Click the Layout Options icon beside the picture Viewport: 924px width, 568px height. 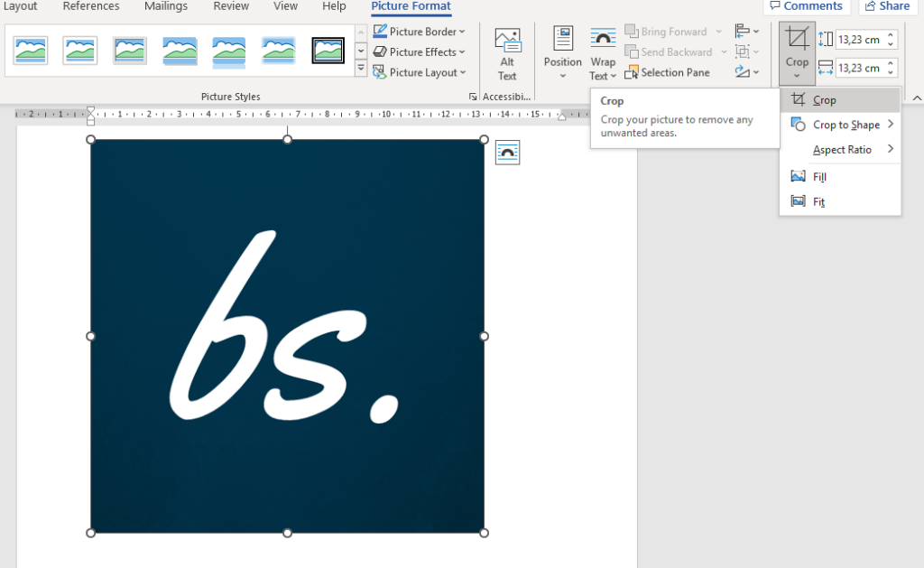tap(507, 153)
